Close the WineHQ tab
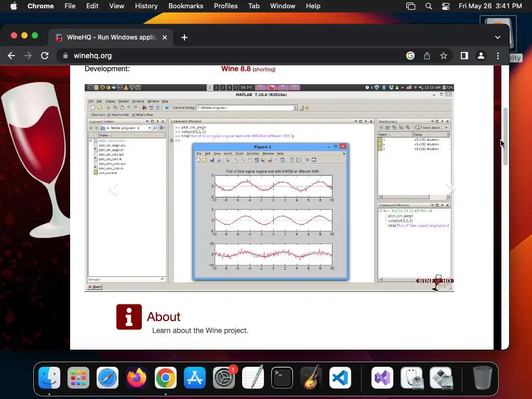Screen dimensions: 532x399 point(165,37)
